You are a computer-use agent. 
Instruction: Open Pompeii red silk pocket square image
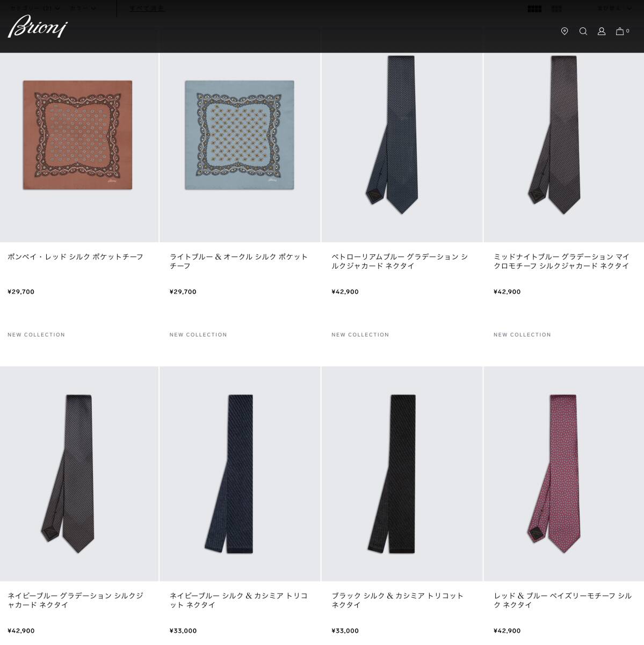(x=79, y=135)
